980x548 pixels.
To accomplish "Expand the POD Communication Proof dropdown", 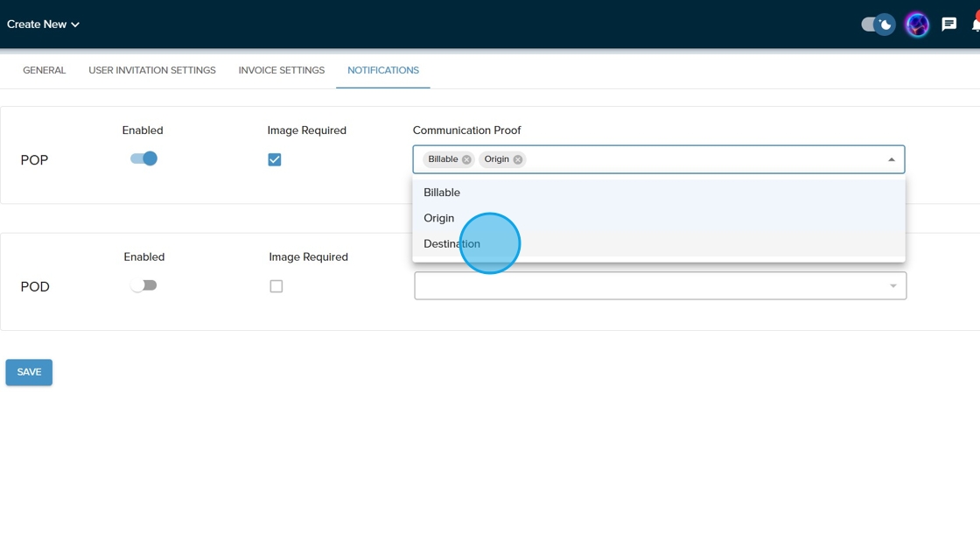I will 892,286.
